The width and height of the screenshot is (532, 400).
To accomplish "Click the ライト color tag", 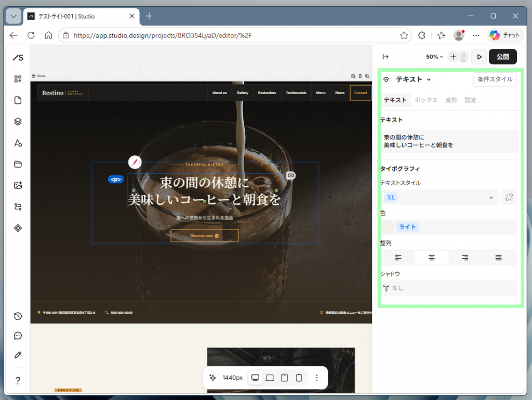I will point(407,227).
